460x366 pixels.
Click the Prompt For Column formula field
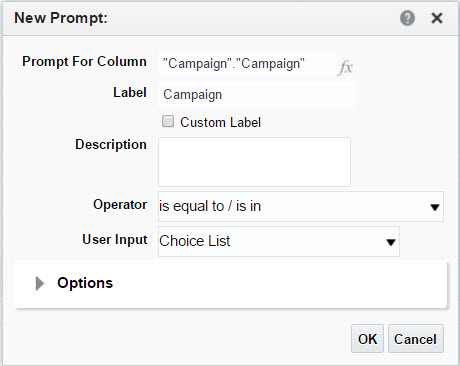click(247, 64)
